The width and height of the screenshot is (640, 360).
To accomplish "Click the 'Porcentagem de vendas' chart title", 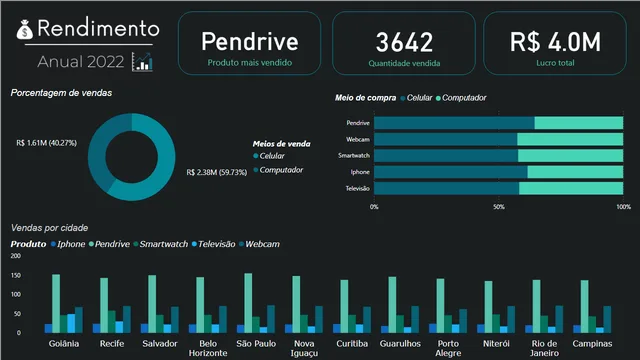I will point(61,93).
